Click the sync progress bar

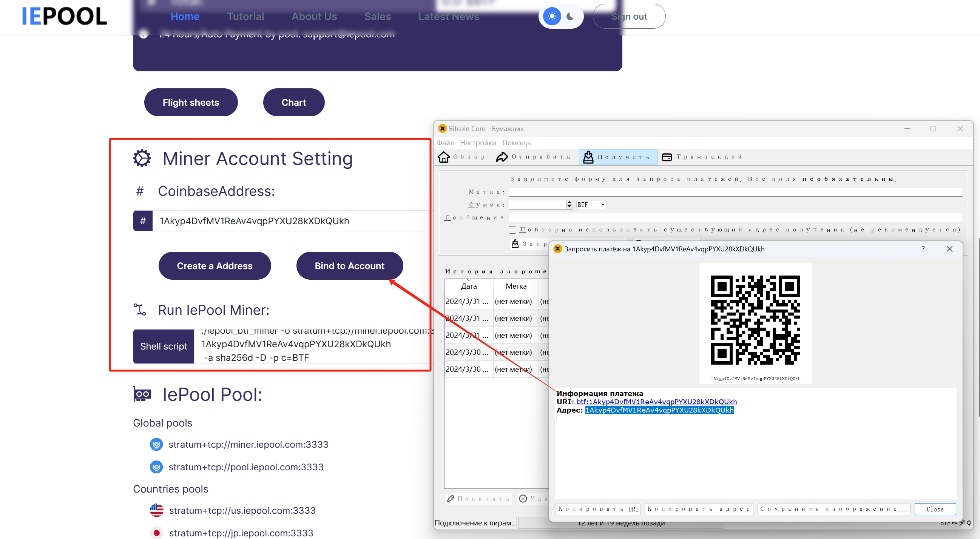pyautogui.click(x=621, y=524)
